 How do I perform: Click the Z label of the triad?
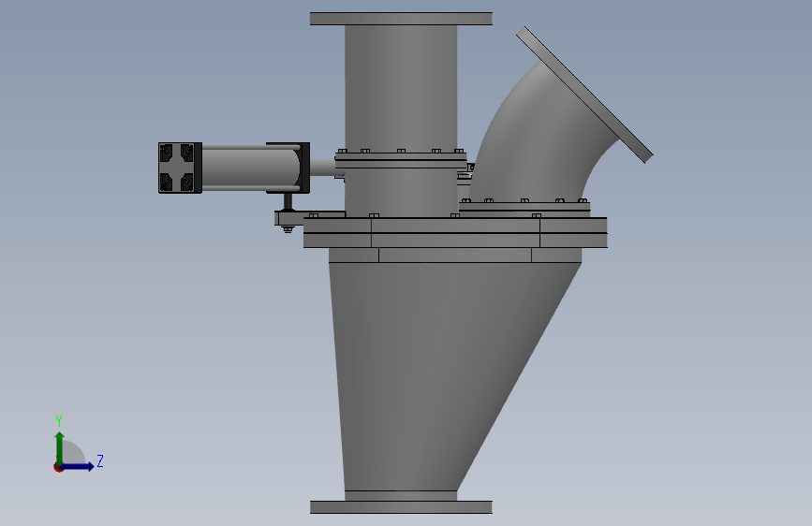(100, 460)
